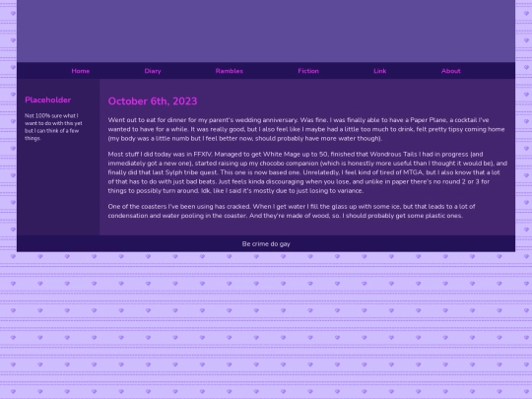Click the paragraph starting 'Most stuff I did'
This screenshot has height=399, width=532.
coord(307,172)
